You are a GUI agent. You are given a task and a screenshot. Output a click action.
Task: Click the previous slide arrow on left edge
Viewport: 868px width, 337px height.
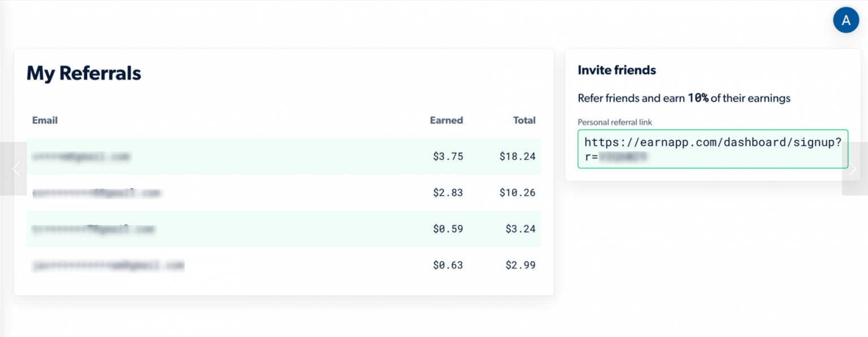tap(16, 169)
